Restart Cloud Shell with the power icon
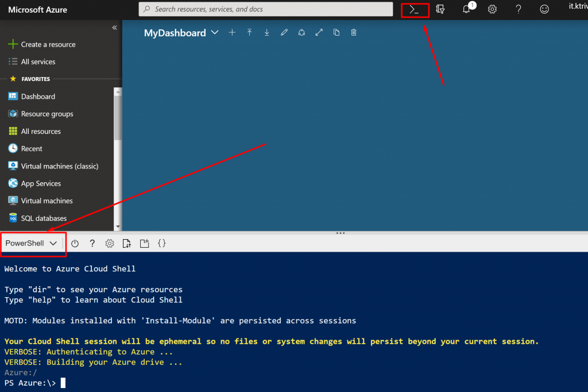The height and width of the screenshot is (392, 588). click(75, 244)
